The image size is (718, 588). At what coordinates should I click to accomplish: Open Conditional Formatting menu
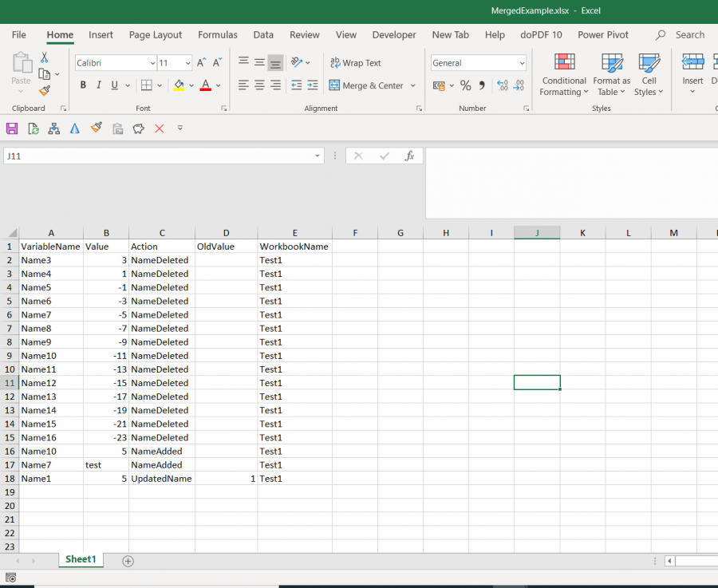(x=564, y=74)
